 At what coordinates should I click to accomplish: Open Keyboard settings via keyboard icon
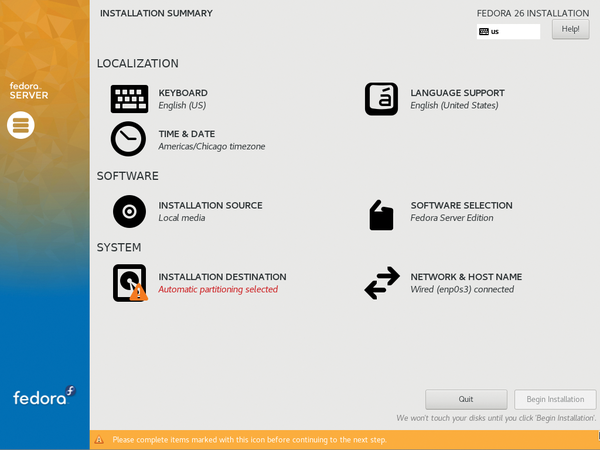click(x=129, y=99)
